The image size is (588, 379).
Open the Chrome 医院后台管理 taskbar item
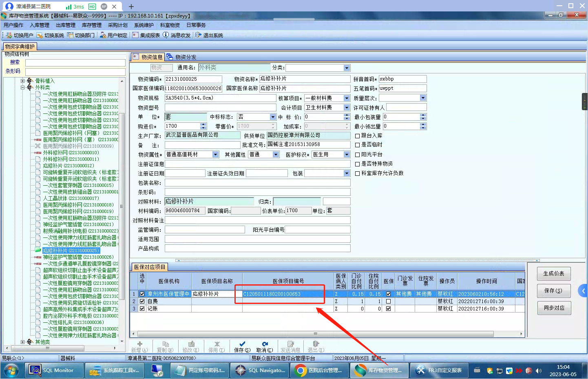click(320, 370)
